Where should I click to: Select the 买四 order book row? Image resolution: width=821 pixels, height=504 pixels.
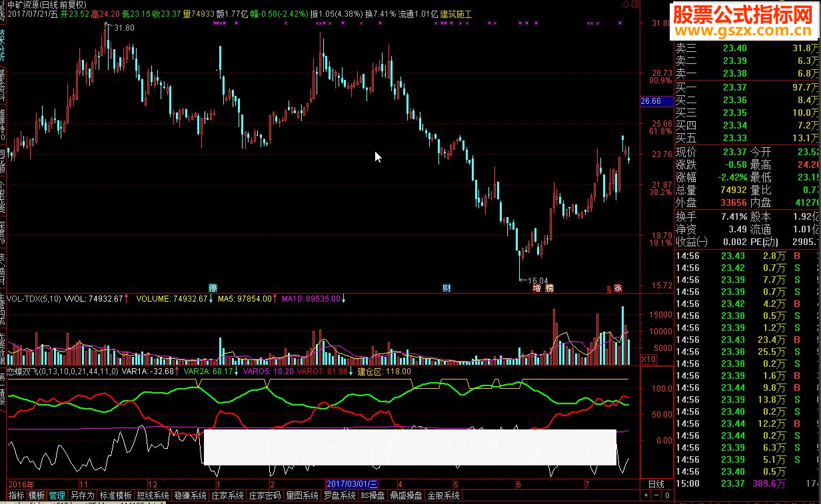pos(747,125)
